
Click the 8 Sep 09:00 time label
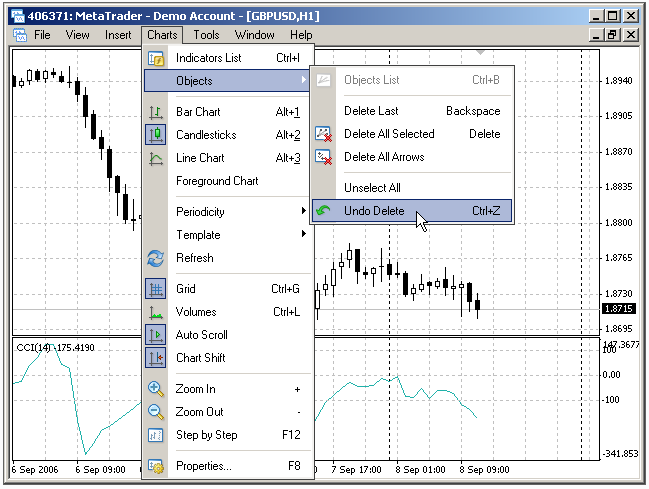click(484, 470)
